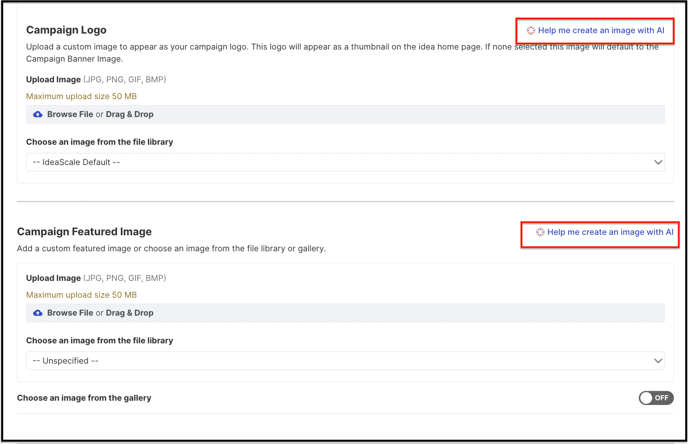Click the Maximum upload size 50 MB note under logo
Image resolution: width=688 pixels, height=444 pixels.
(x=82, y=96)
